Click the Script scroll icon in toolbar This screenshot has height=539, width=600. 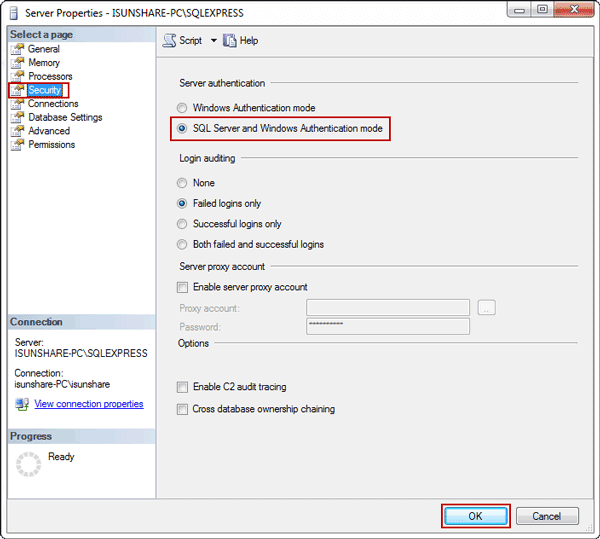click(169, 41)
